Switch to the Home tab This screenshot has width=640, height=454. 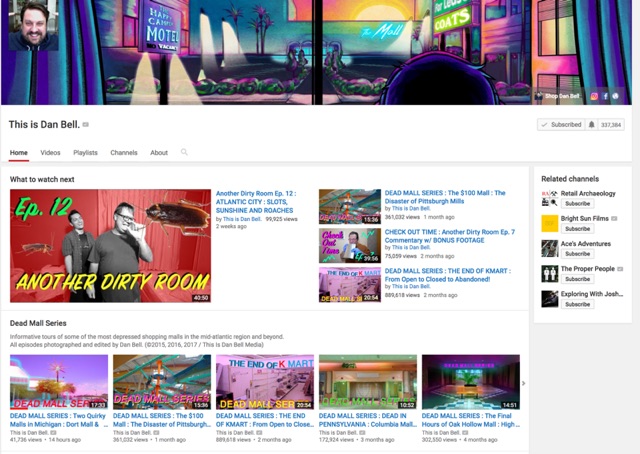point(19,153)
